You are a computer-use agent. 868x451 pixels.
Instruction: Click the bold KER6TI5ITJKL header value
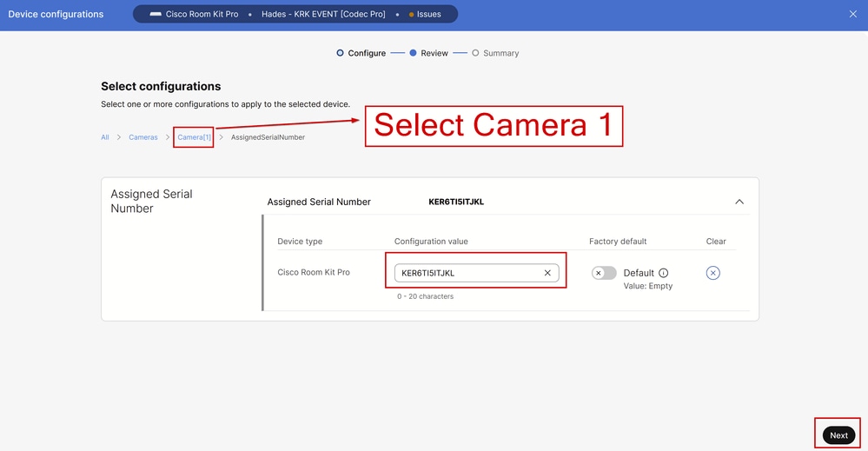coord(456,202)
